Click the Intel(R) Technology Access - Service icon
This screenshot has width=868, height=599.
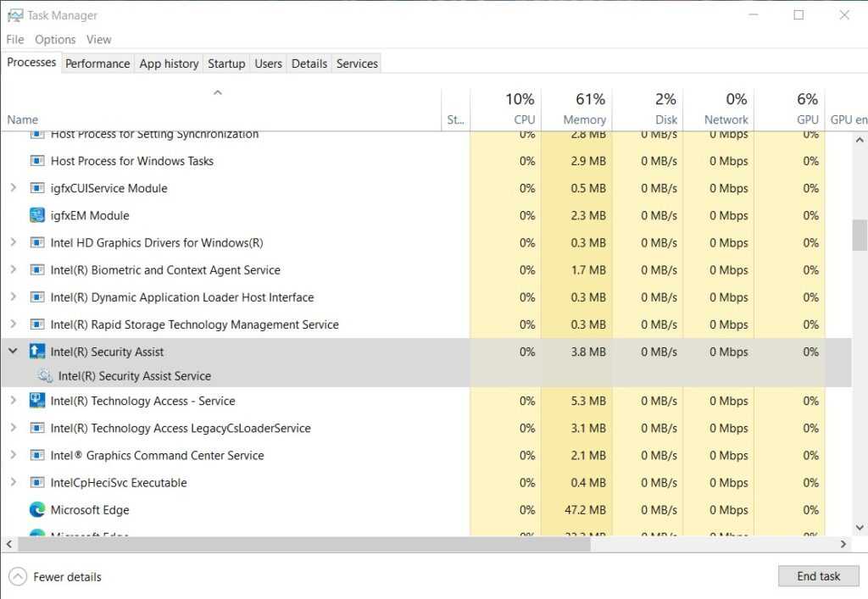[x=37, y=401]
